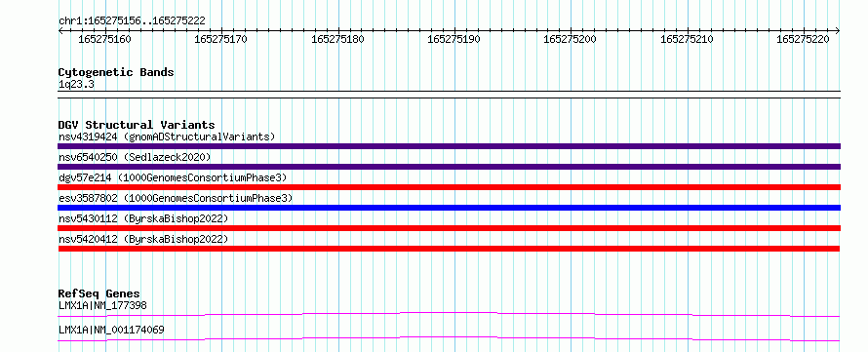Click the nsv6540250 Sedlazeck2020 label

point(135,157)
